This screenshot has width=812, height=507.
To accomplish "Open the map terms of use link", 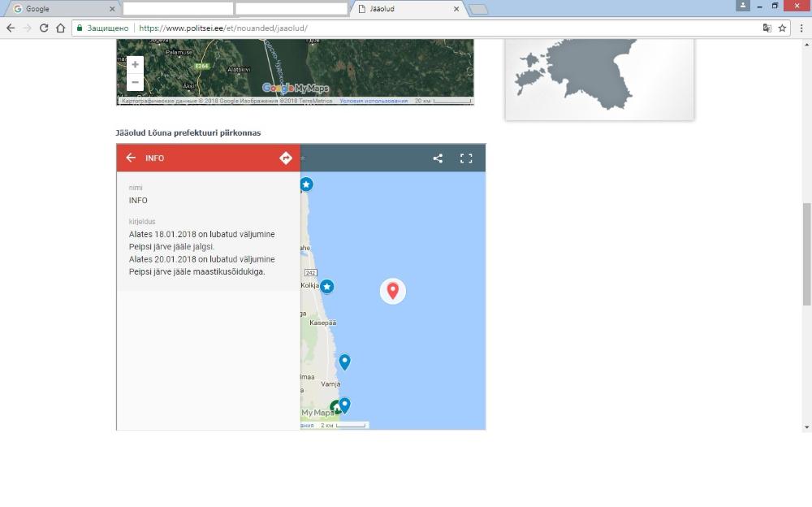I will (x=374, y=101).
